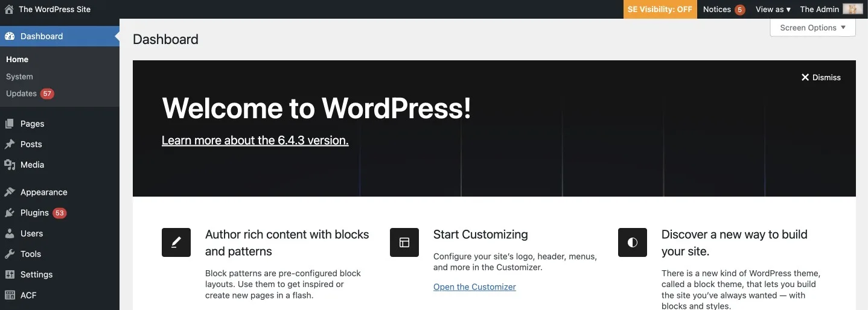Open the Dashboard menu item
868x310 pixels.
click(60, 36)
